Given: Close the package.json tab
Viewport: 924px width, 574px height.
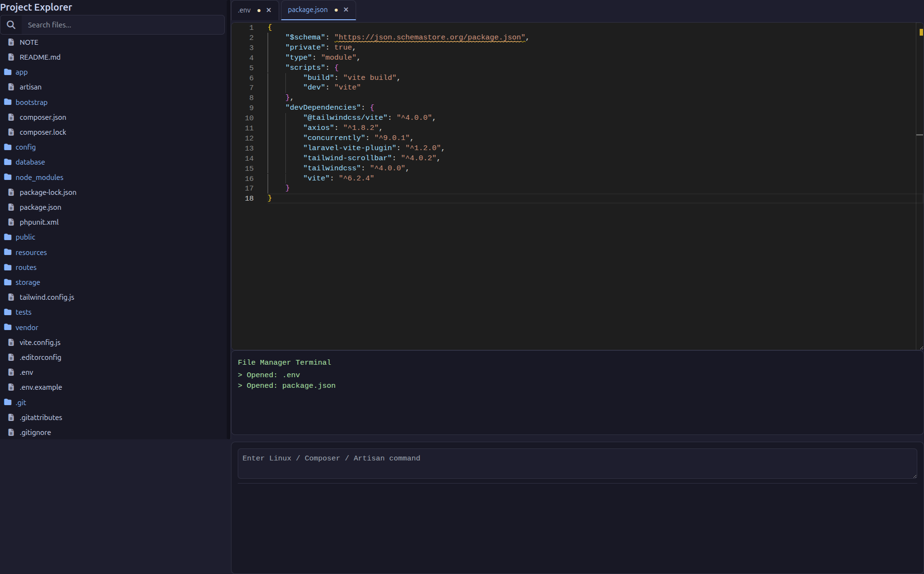Looking at the screenshot, I should point(346,10).
